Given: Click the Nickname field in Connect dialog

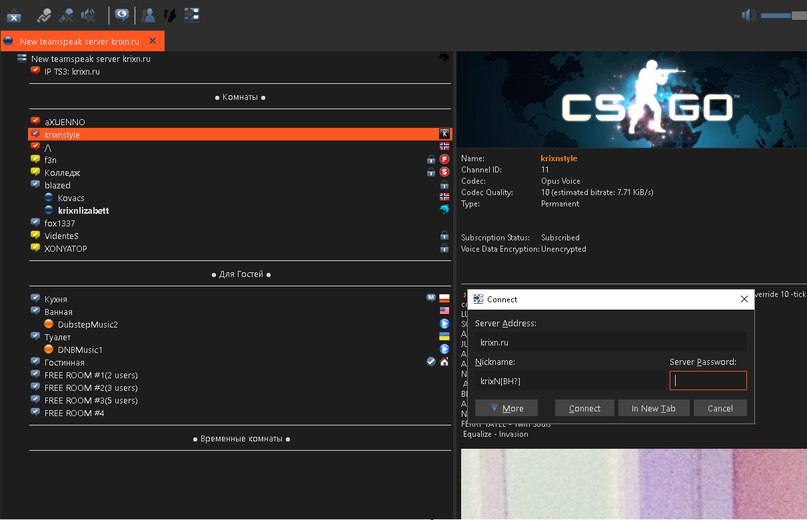Looking at the screenshot, I should (x=570, y=381).
